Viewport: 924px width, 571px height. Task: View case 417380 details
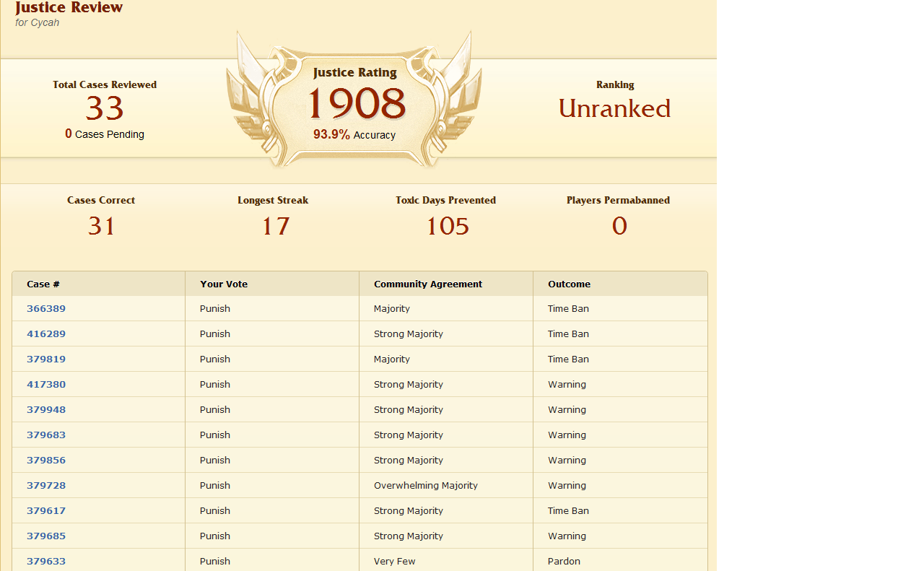tap(46, 384)
